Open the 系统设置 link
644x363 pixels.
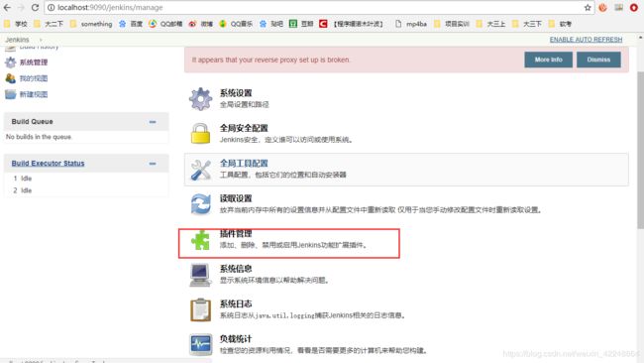(236, 93)
